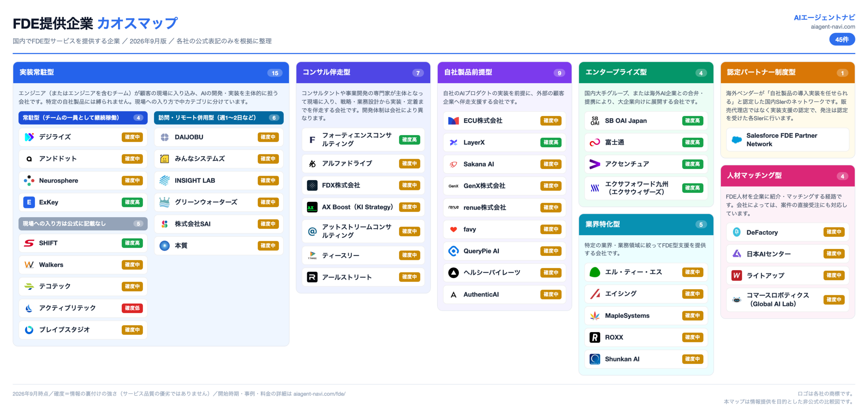Select the 人材マッチング型 category header

(787, 176)
